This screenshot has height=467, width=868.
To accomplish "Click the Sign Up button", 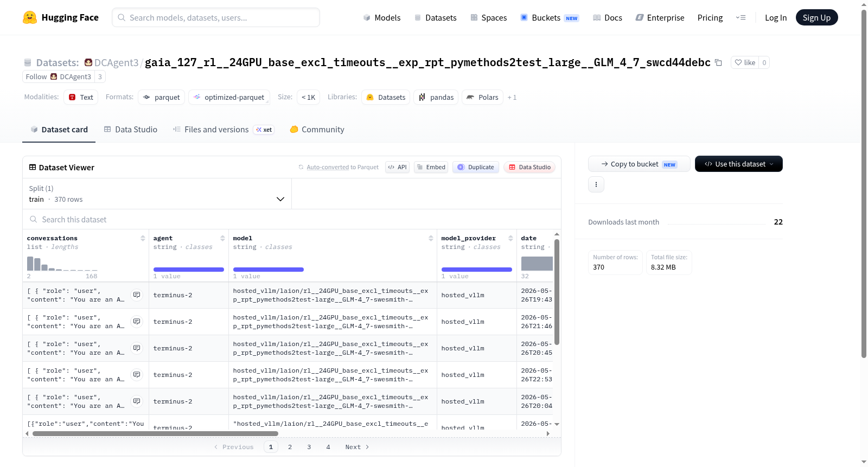I will click(816, 17).
